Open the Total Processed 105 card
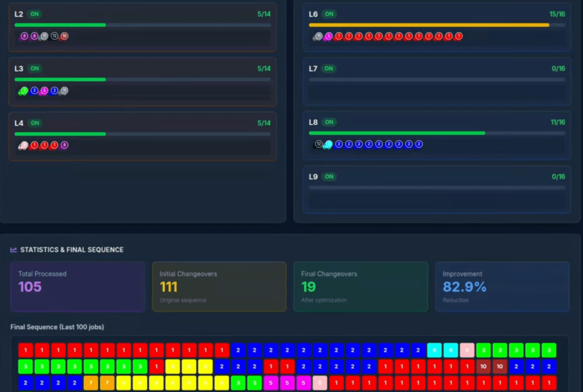583x392 pixels. click(x=78, y=287)
